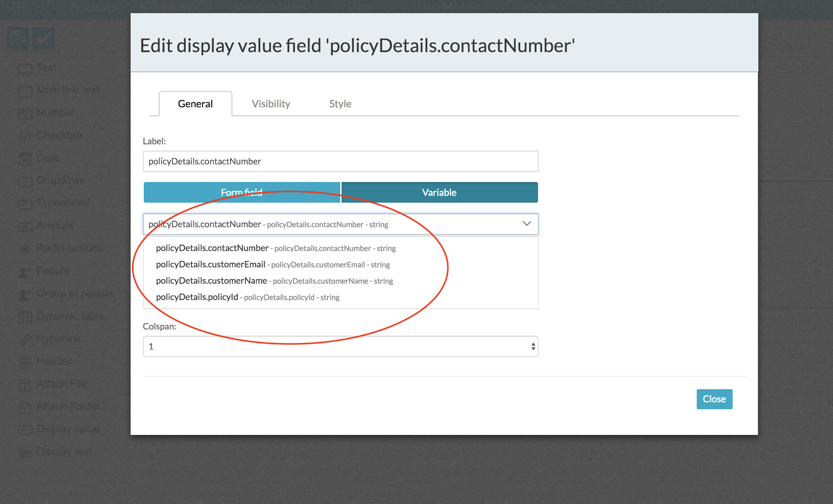Click the Label text input

(x=341, y=161)
